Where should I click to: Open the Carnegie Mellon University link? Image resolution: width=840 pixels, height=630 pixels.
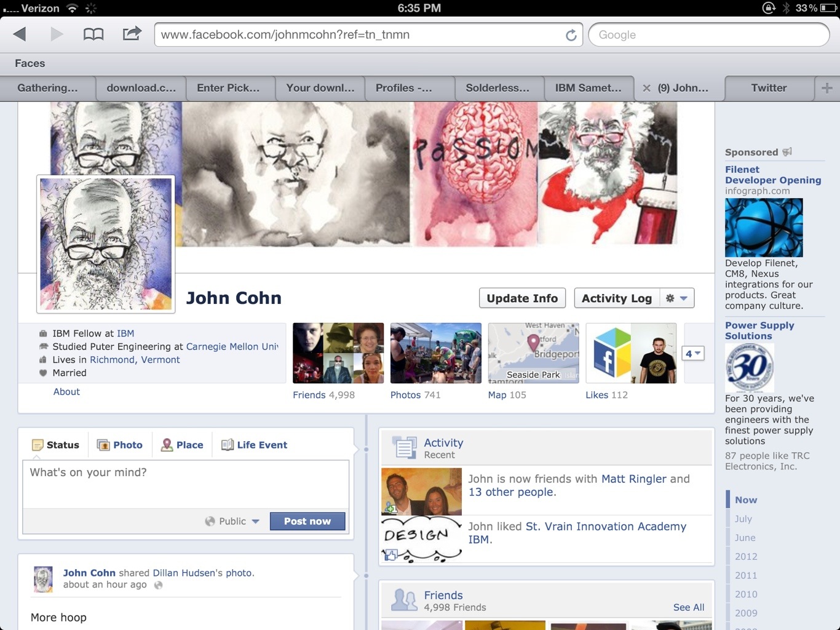click(232, 346)
